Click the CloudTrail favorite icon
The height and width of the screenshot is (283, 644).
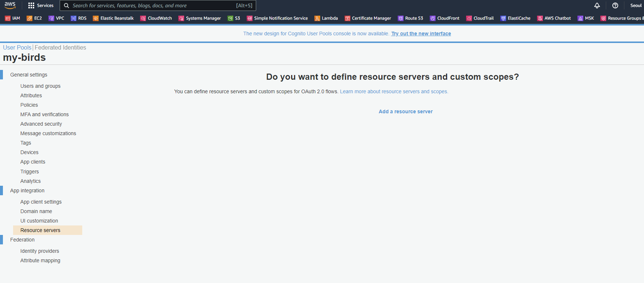[x=469, y=18]
